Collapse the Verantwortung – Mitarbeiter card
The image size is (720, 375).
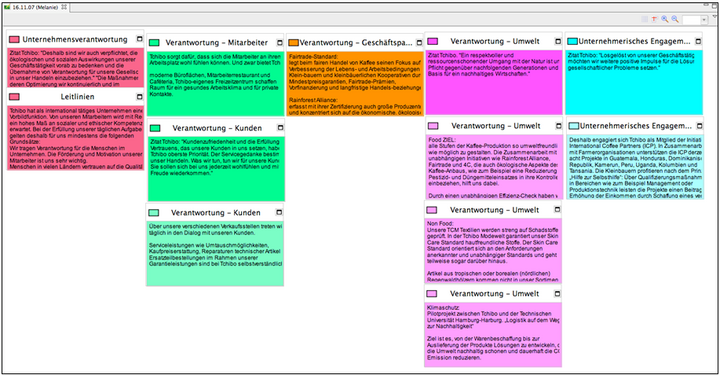click(x=280, y=43)
